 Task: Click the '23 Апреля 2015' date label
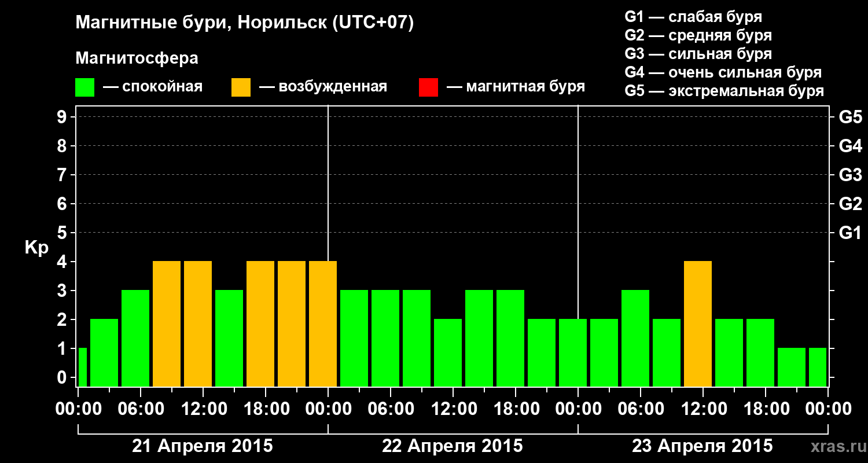pyautogui.click(x=703, y=446)
